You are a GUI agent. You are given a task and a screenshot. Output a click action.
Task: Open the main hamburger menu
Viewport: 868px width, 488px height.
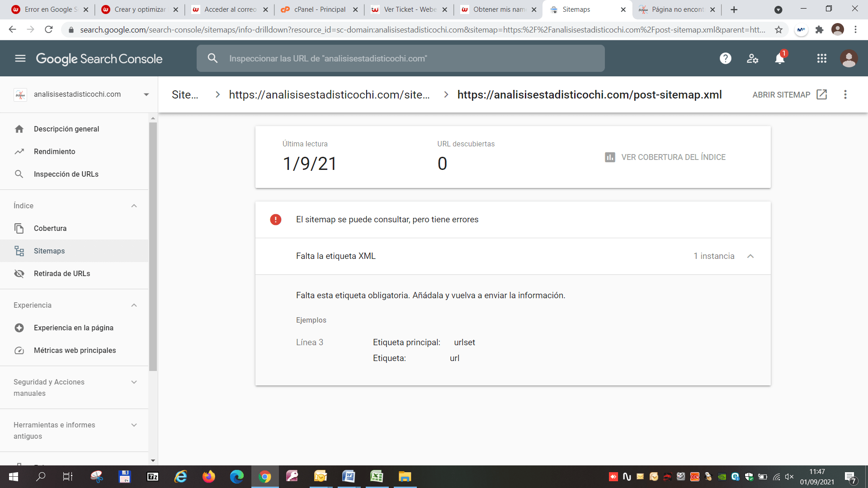(x=20, y=58)
